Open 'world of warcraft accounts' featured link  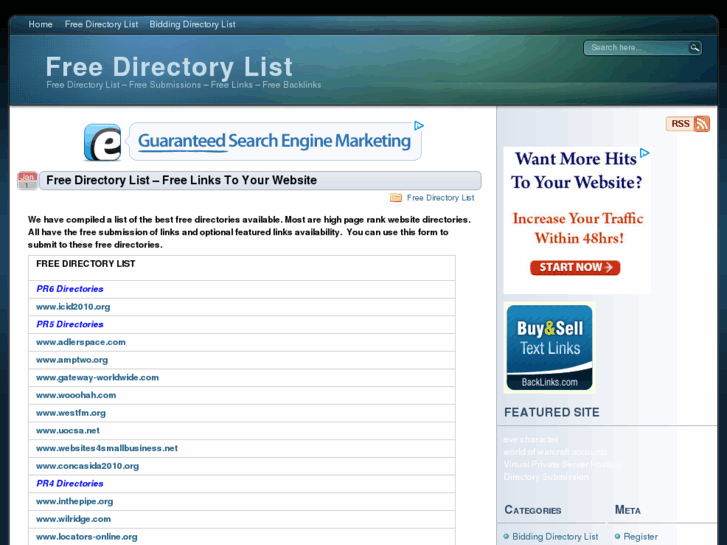555,451
